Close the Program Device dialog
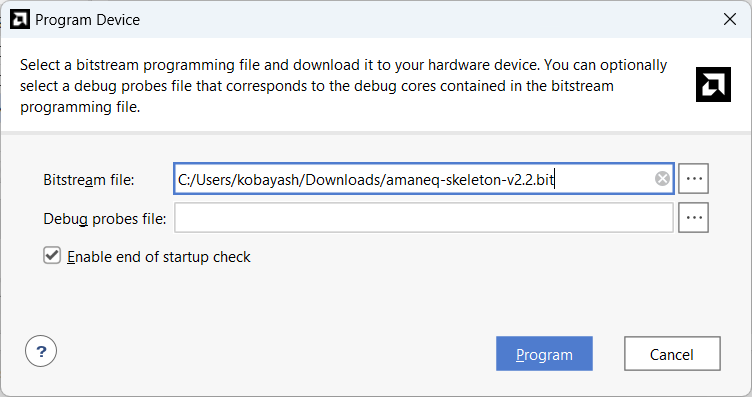 730,20
